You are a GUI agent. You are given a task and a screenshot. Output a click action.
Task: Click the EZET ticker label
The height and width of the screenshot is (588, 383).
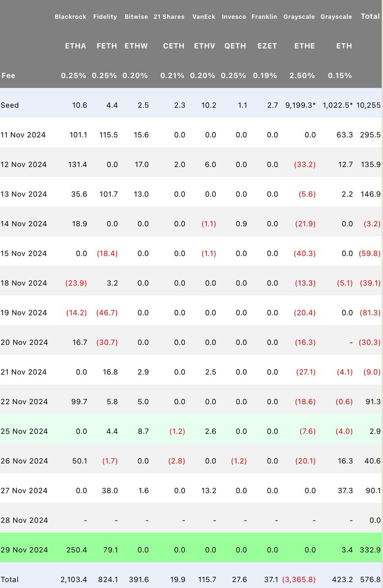(267, 46)
